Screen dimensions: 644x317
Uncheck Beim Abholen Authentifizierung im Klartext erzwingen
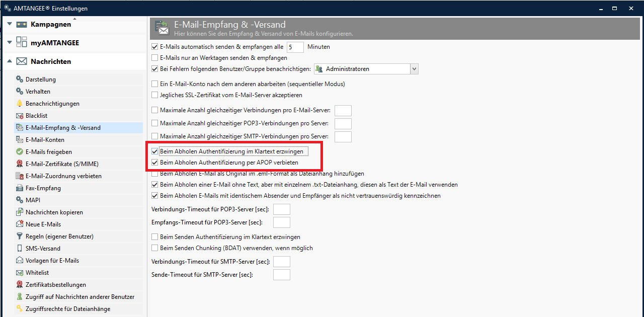click(155, 151)
